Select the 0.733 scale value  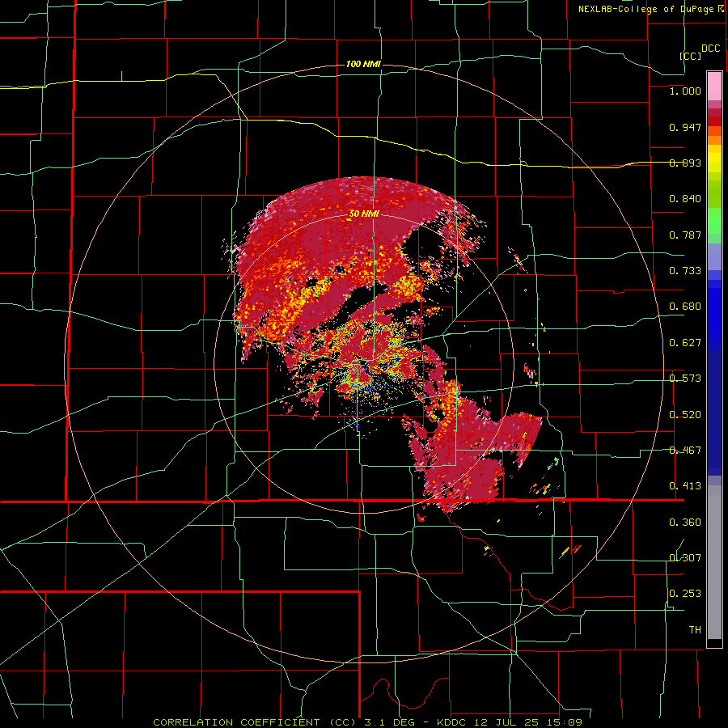point(685,271)
